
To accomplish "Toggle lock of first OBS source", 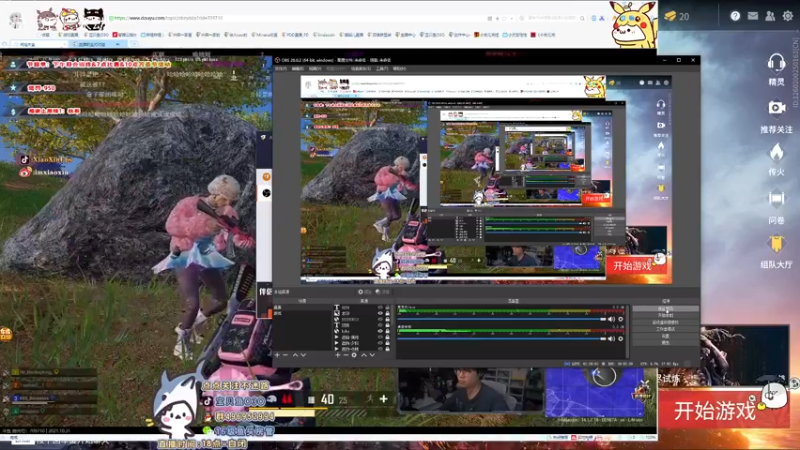I will 387,308.
